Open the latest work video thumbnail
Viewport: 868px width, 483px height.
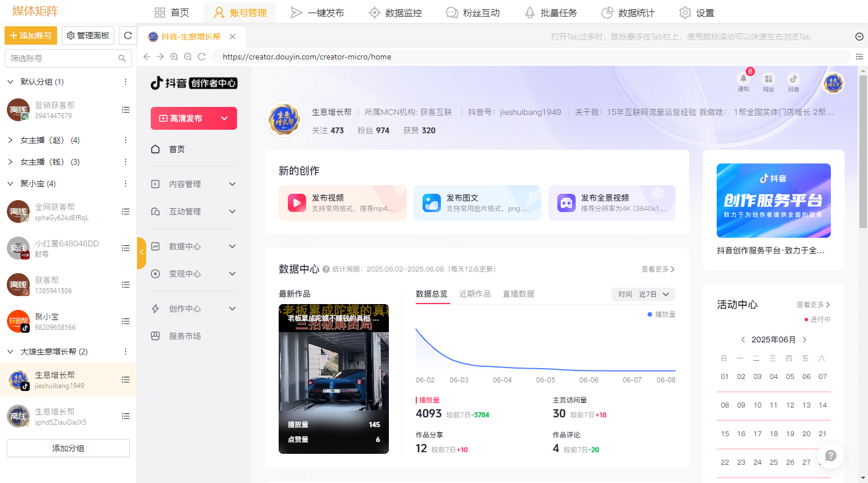pyautogui.click(x=333, y=379)
